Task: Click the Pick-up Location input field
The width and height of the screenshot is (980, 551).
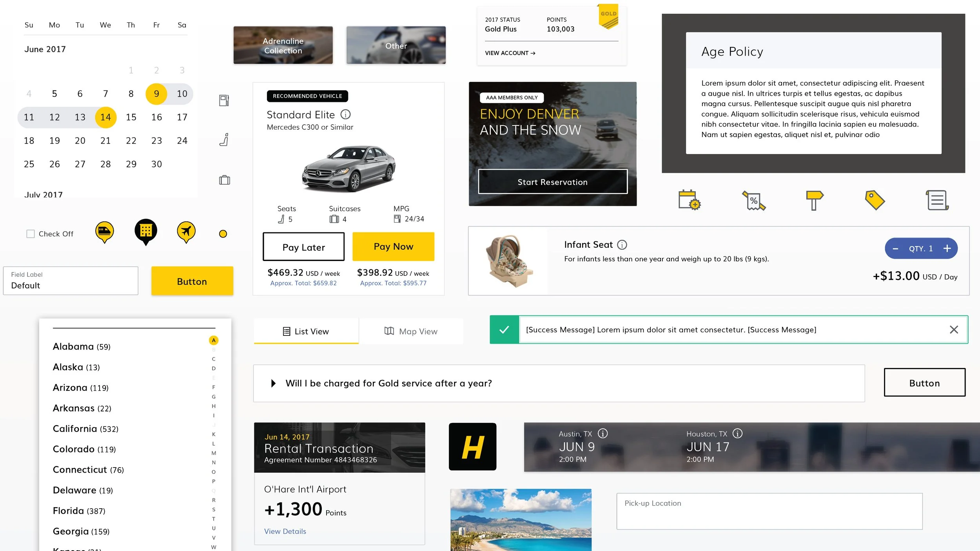Action: pyautogui.click(x=769, y=511)
